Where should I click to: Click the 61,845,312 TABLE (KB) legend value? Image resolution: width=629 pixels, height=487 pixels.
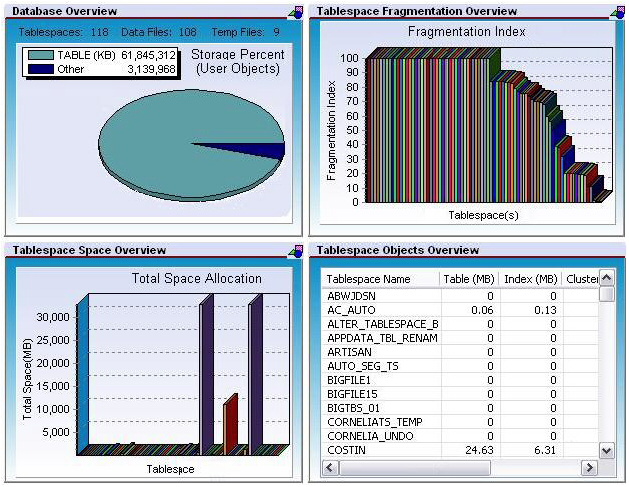click(x=148, y=55)
